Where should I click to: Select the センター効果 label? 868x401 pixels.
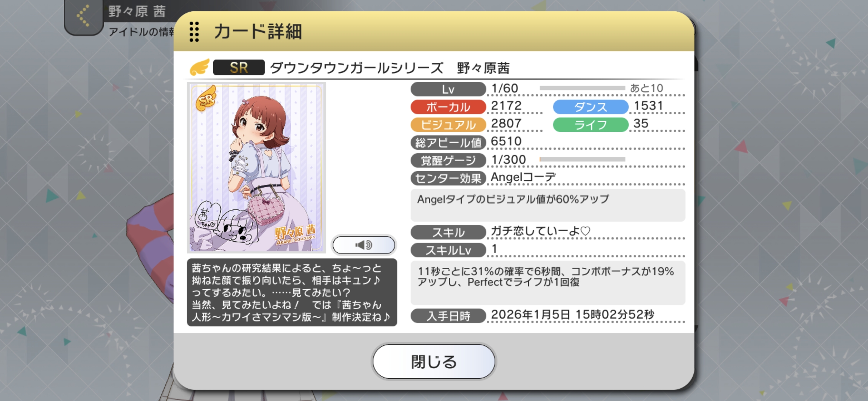point(448,178)
